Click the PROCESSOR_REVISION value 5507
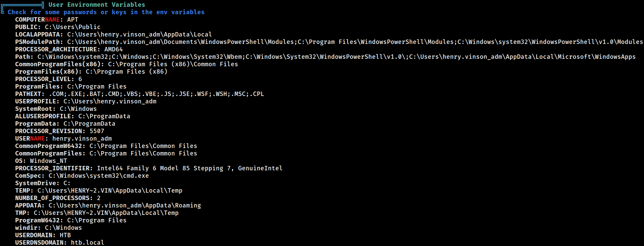Image resolution: width=644 pixels, height=246 pixels. [97, 131]
